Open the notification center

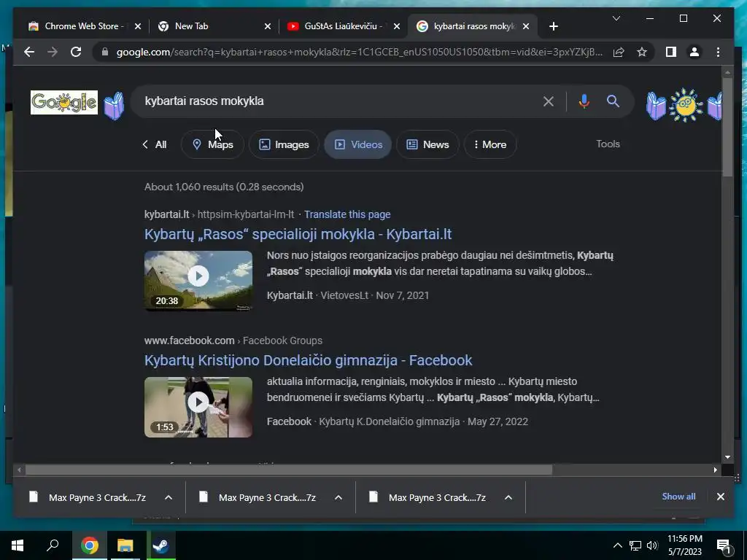point(724,545)
